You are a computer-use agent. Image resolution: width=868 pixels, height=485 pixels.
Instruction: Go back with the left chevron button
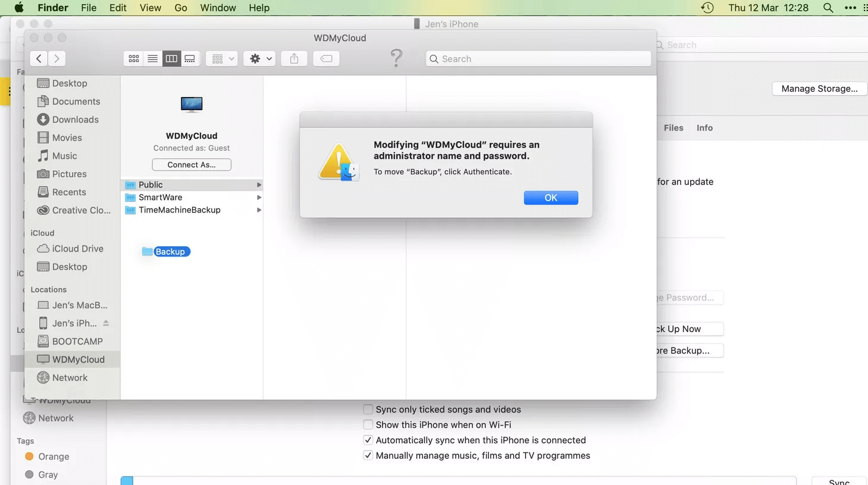point(39,58)
